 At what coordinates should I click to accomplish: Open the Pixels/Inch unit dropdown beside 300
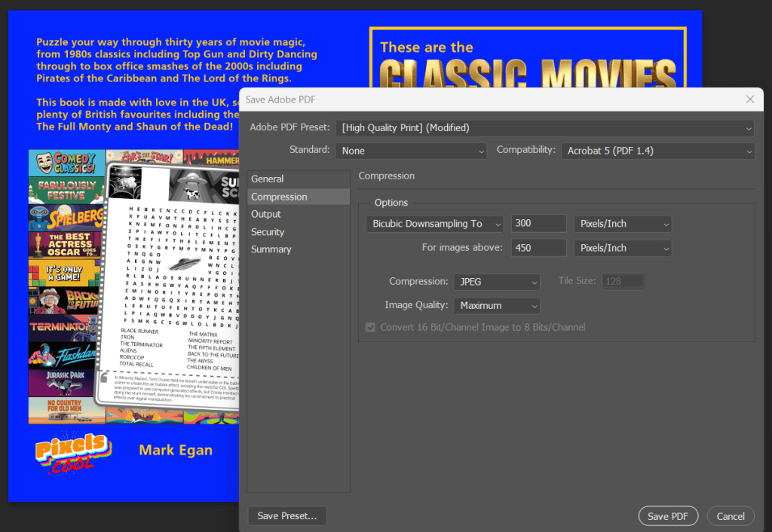[x=622, y=224]
